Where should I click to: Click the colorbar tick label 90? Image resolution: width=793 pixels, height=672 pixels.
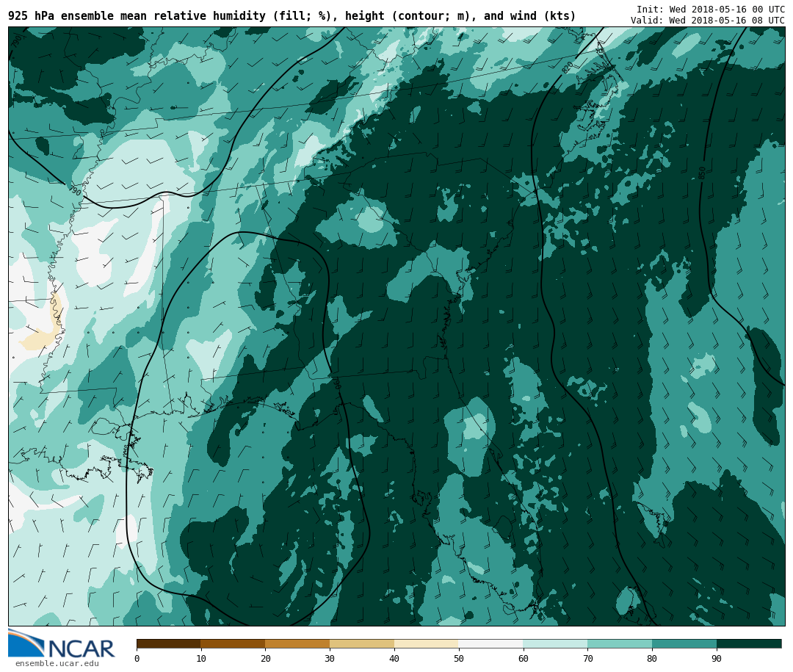717,658
